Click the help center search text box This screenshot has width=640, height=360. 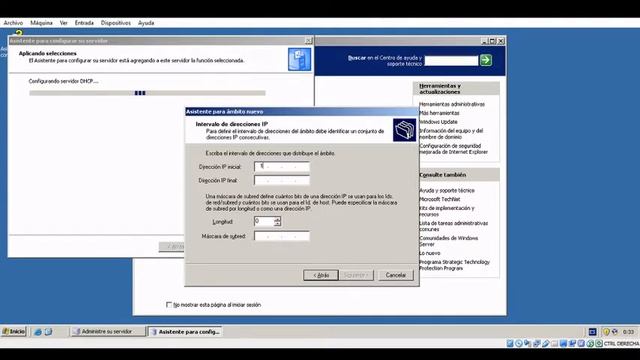click(451, 60)
